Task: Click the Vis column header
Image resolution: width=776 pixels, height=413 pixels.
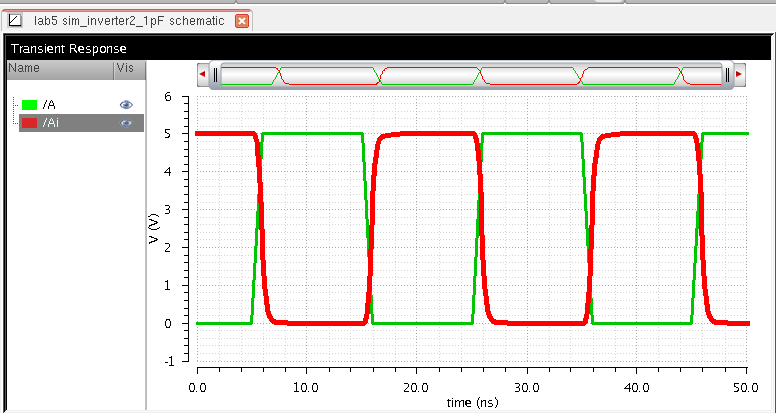Action: pyautogui.click(x=125, y=68)
